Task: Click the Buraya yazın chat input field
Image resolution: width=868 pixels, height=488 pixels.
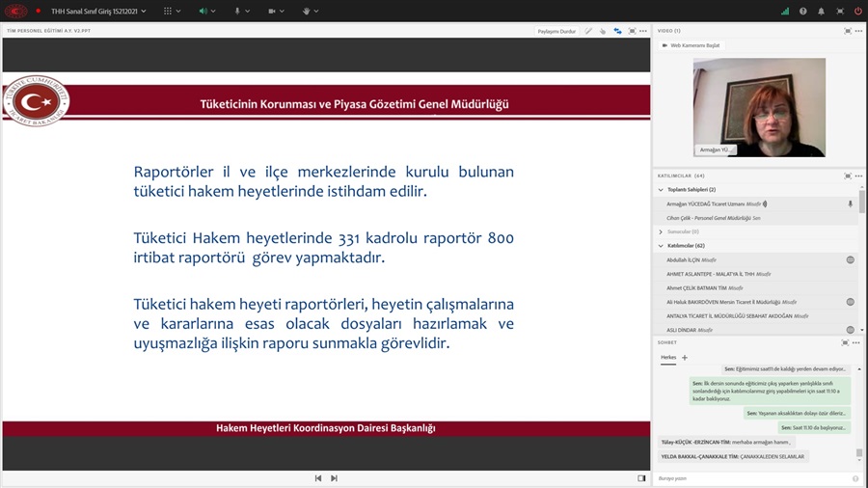Action: click(754, 478)
